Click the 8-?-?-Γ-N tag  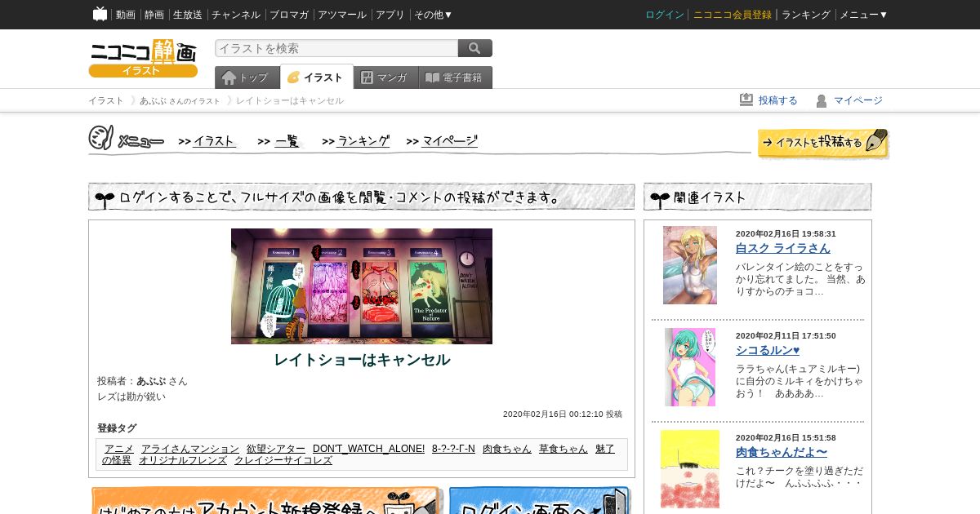(453, 449)
